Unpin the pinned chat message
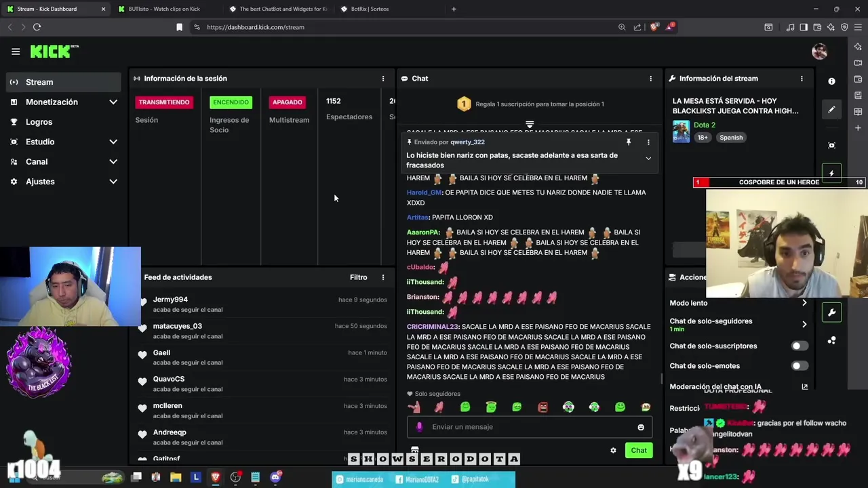Image resolution: width=868 pixels, height=488 pixels. click(x=629, y=142)
